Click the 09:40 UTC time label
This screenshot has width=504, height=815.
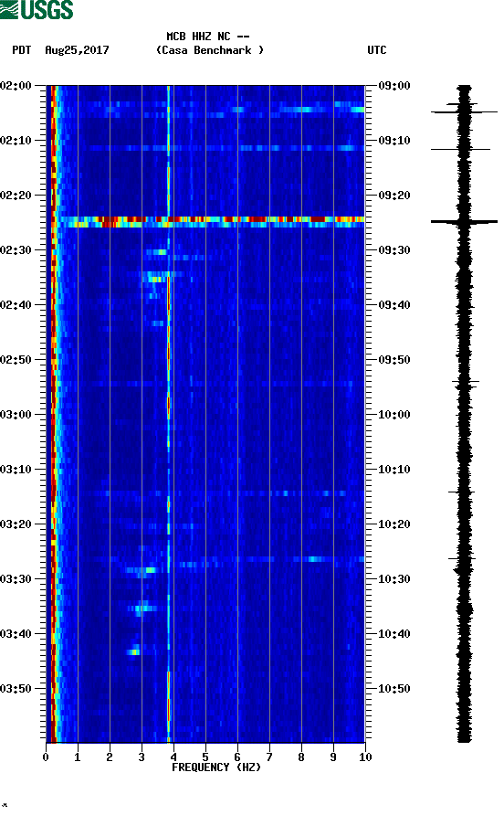pyautogui.click(x=394, y=304)
